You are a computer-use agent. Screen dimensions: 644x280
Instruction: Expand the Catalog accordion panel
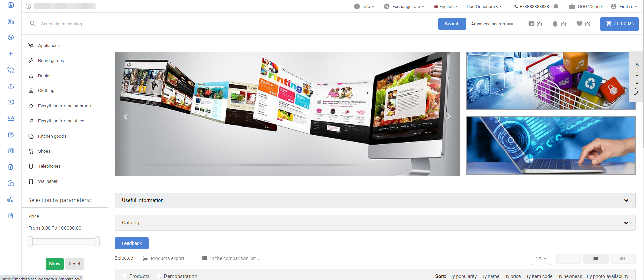coord(375,223)
